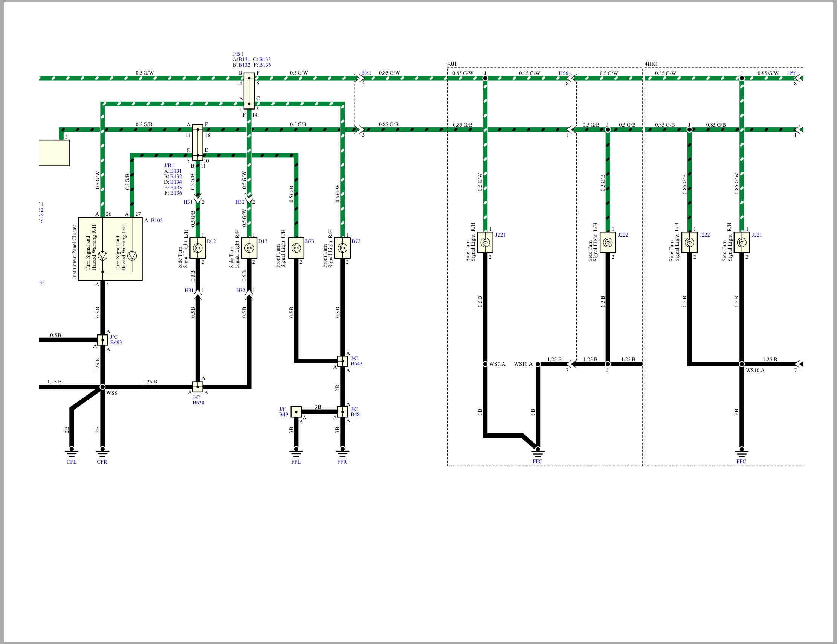
Task: Click the H56 link inside the 4JJ1 box
Action: point(564,73)
